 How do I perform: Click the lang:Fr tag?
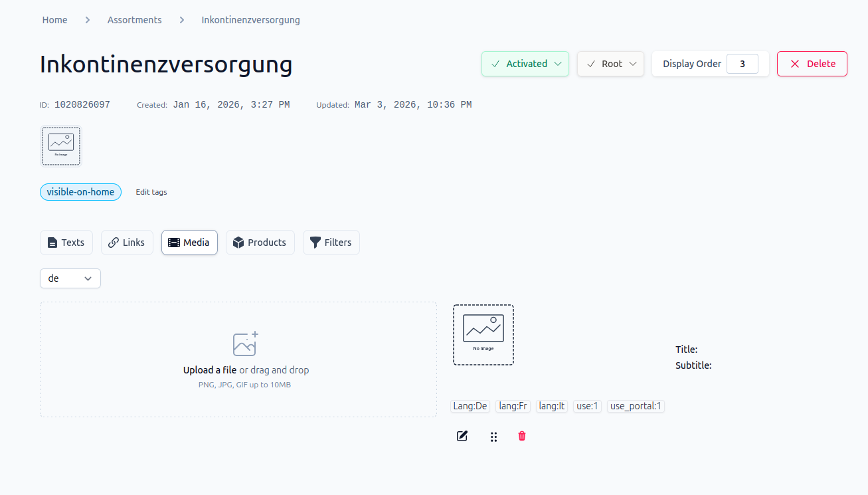[x=513, y=406]
